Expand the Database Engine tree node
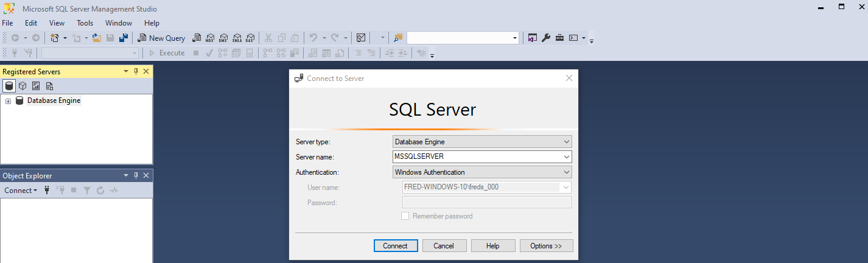The width and height of the screenshot is (868, 263). 9,101
